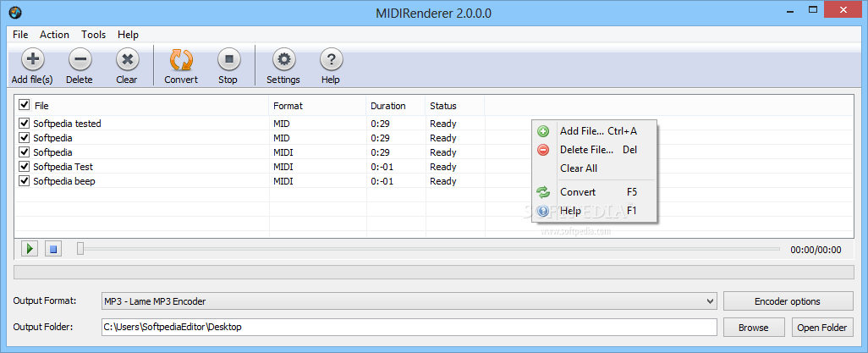Select the "Softpedia beep" file name
Screen dimensions: 868x353
pos(64,181)
